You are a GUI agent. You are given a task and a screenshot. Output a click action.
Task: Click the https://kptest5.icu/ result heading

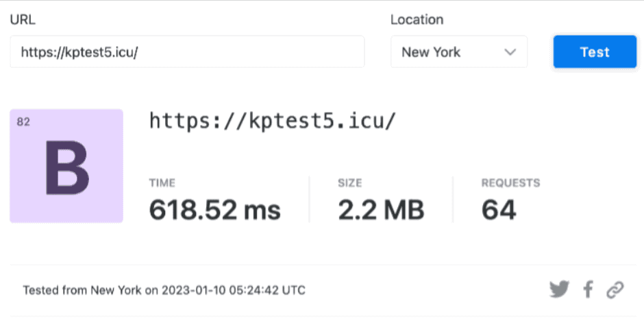pos(272,121)
